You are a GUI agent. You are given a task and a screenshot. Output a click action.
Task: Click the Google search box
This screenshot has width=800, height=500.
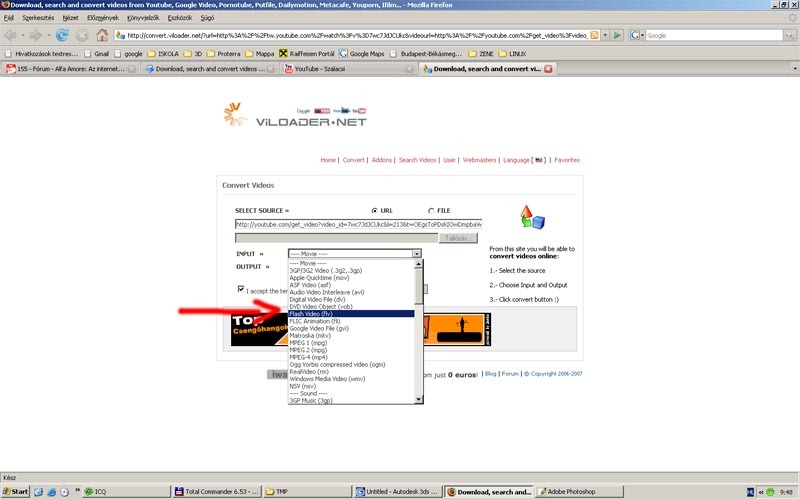pos(714,35)
